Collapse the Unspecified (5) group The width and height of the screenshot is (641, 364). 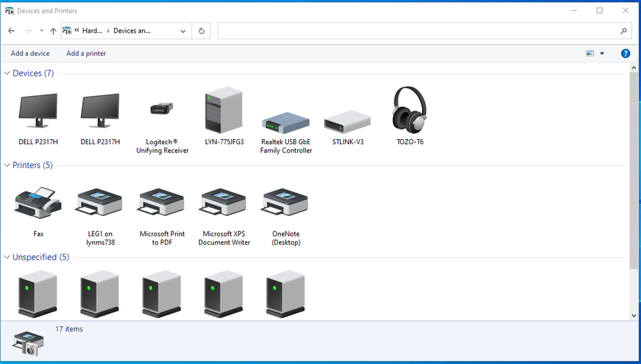tap(7, 257)
